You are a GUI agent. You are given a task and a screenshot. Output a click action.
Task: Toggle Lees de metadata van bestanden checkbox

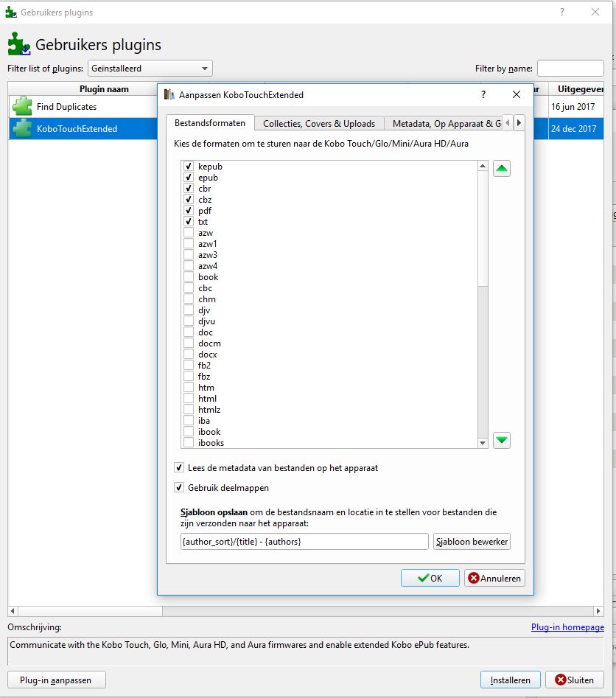coord(179,467)
